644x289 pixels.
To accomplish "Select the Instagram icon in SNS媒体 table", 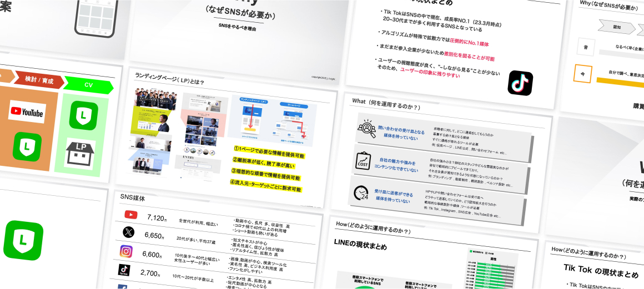I will [127, 251].
